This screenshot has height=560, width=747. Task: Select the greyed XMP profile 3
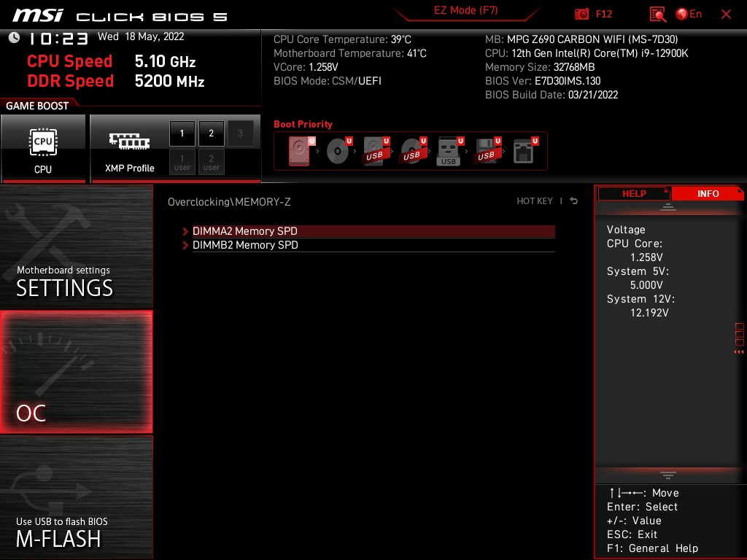click(x=240, y=133)
